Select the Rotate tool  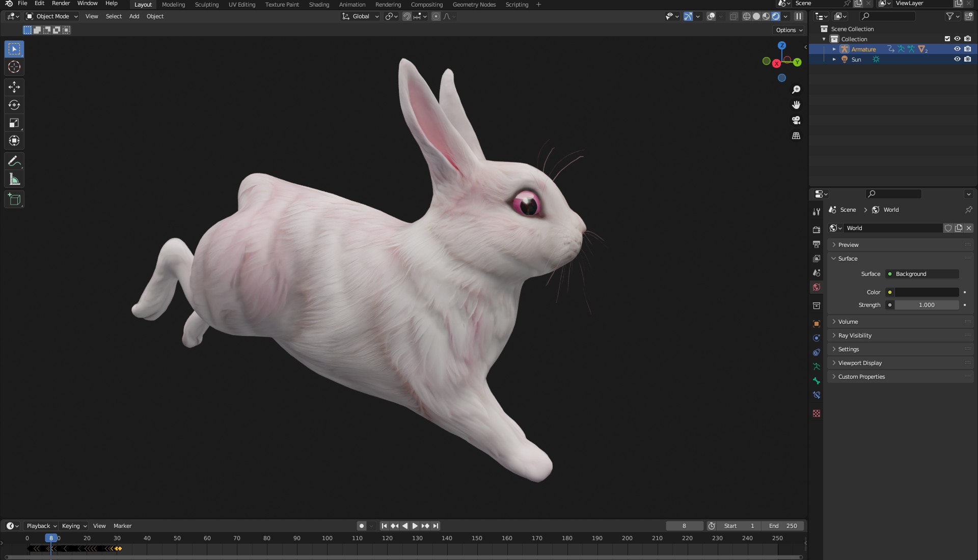pyautogui.click(x=14, y=105)
